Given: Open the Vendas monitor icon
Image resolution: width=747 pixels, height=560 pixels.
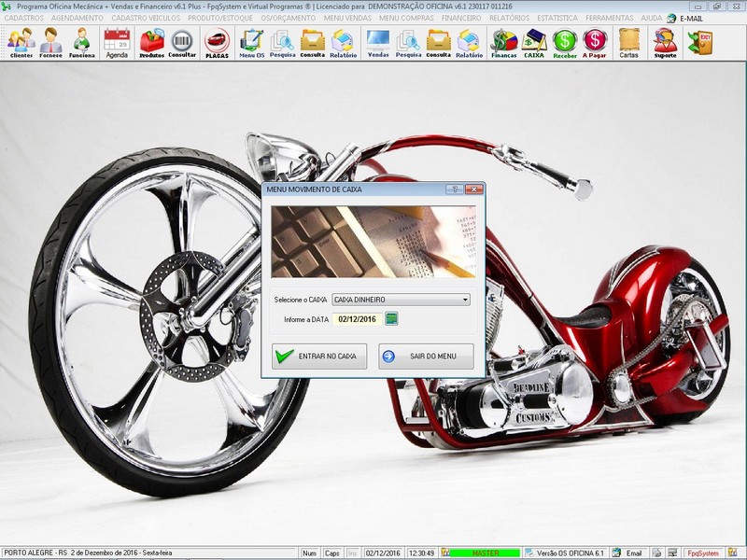Looking at the screenshot, I should [x=378, y=43].
